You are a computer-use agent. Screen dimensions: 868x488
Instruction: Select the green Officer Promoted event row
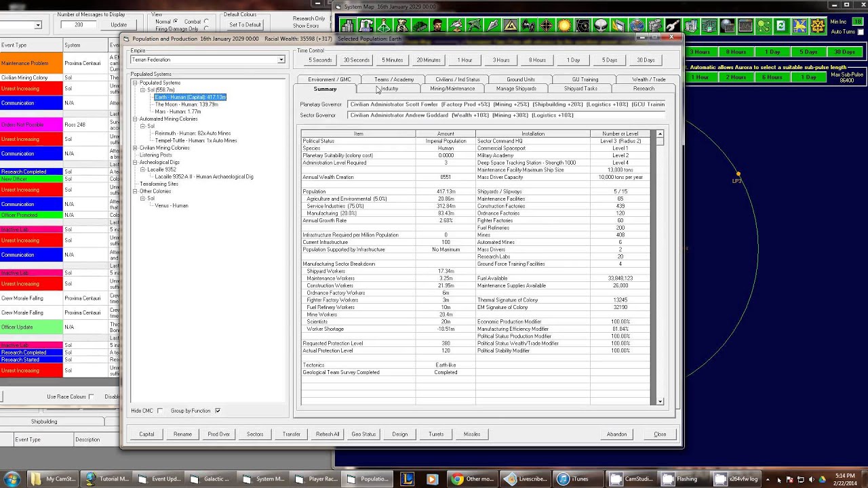click(31, 215)
